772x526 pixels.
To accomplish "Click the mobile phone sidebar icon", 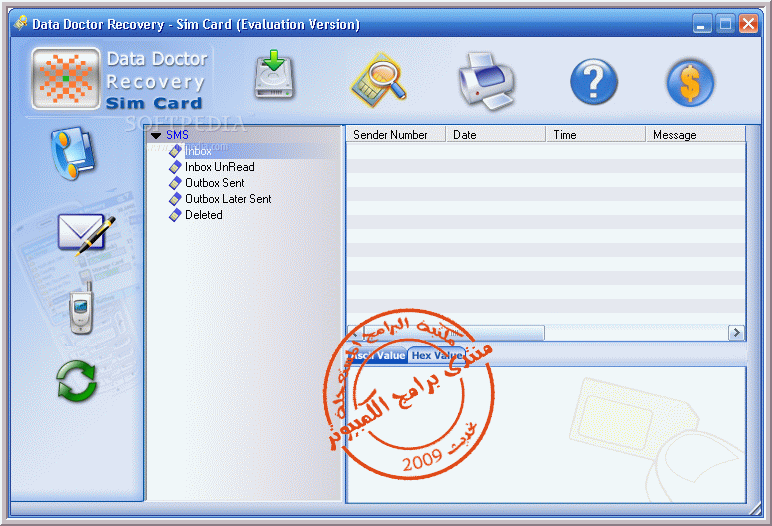I will pyautogui.click(x=81, y=309).
